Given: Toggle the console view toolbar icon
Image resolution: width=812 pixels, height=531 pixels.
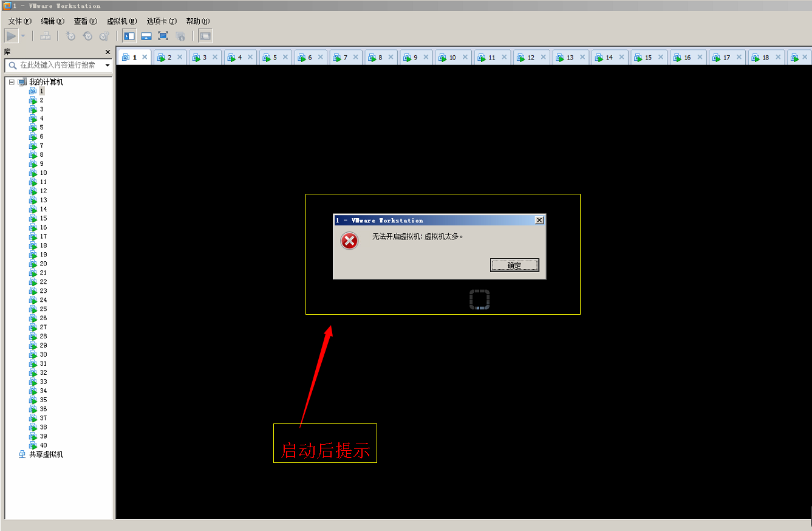Looking at the screenshot, I should [x=205, y=36].
